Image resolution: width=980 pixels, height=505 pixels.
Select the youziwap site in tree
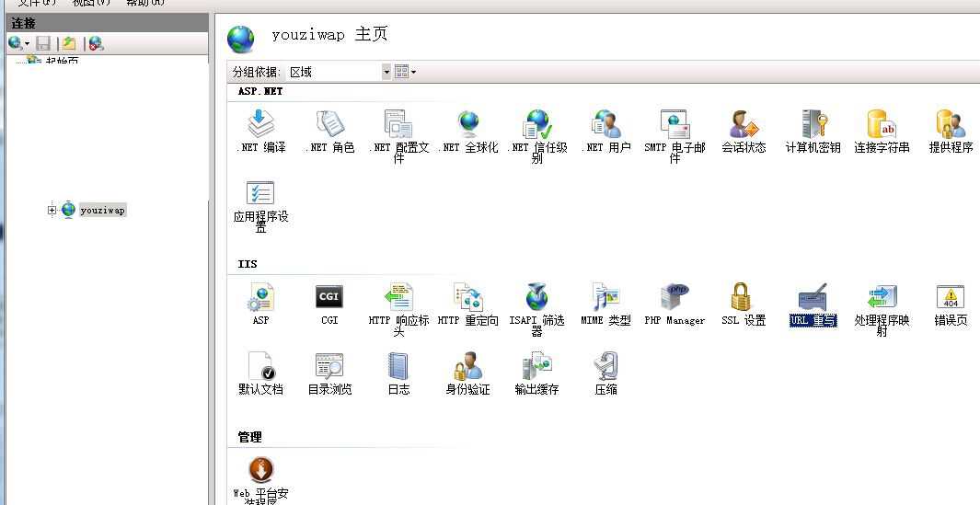[103, 210]
